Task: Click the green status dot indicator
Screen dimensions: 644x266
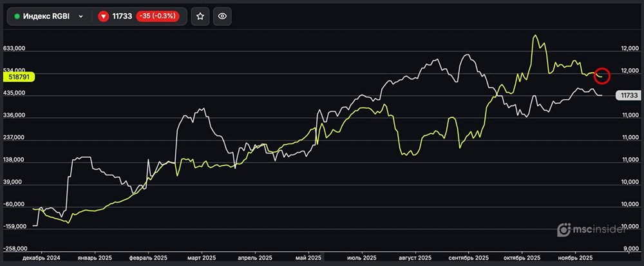Action: click(17, 17)
